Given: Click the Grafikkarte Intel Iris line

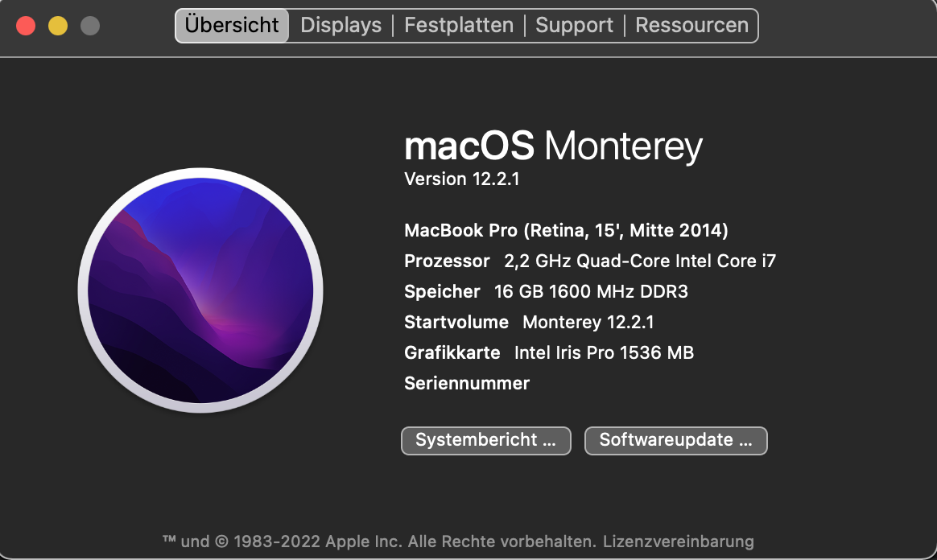Looking at the screenshot, I should [549, 352].
